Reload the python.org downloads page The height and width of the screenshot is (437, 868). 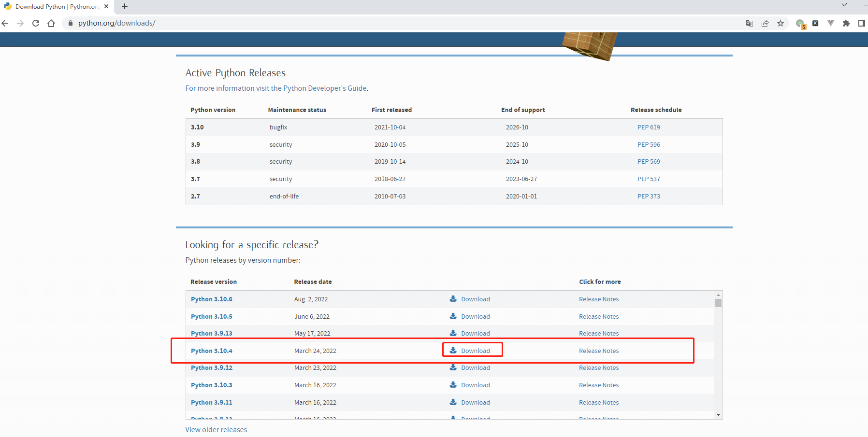coord(36,23)
